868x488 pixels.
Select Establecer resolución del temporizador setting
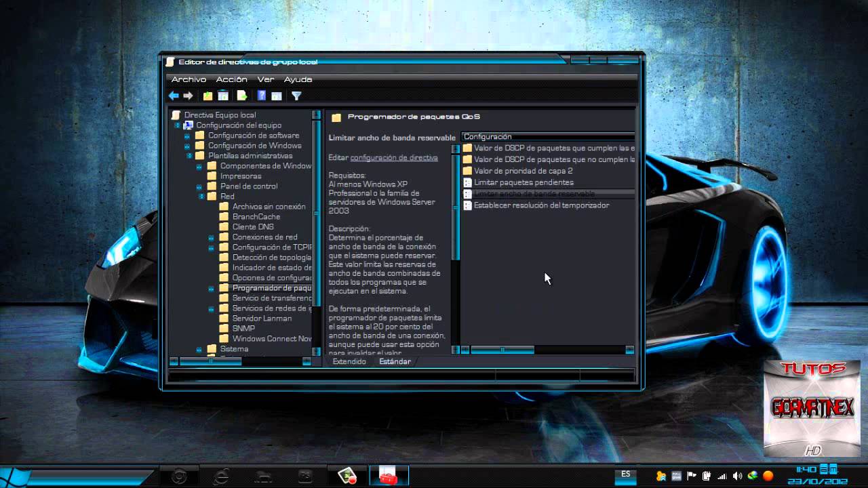pyautogui.click(x=541, y=205)
